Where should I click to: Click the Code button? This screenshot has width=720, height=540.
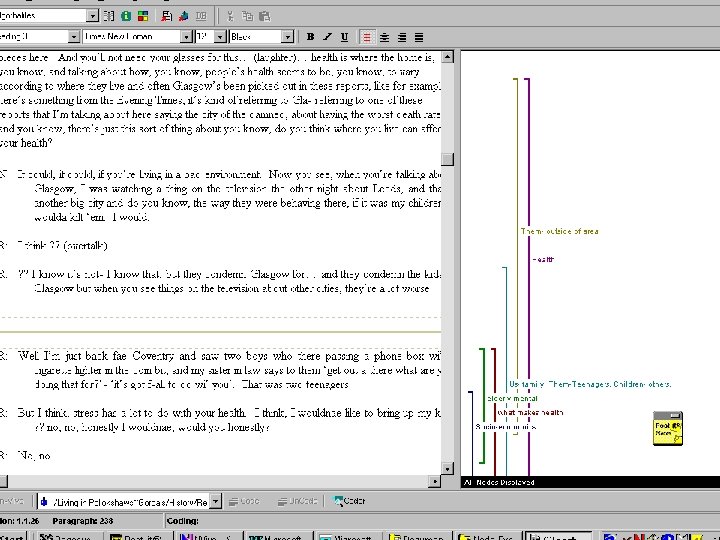[x=244, y=501]
